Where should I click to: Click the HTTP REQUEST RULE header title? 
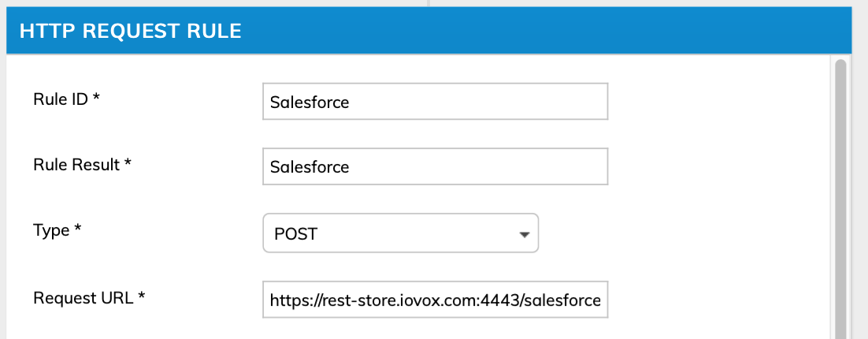(x=130, y=32)
